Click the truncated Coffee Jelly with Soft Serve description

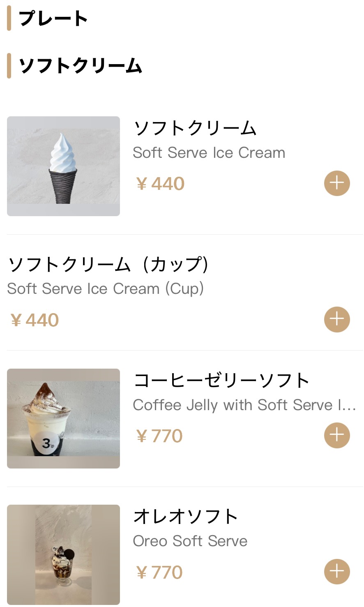[x=244, y=405]
